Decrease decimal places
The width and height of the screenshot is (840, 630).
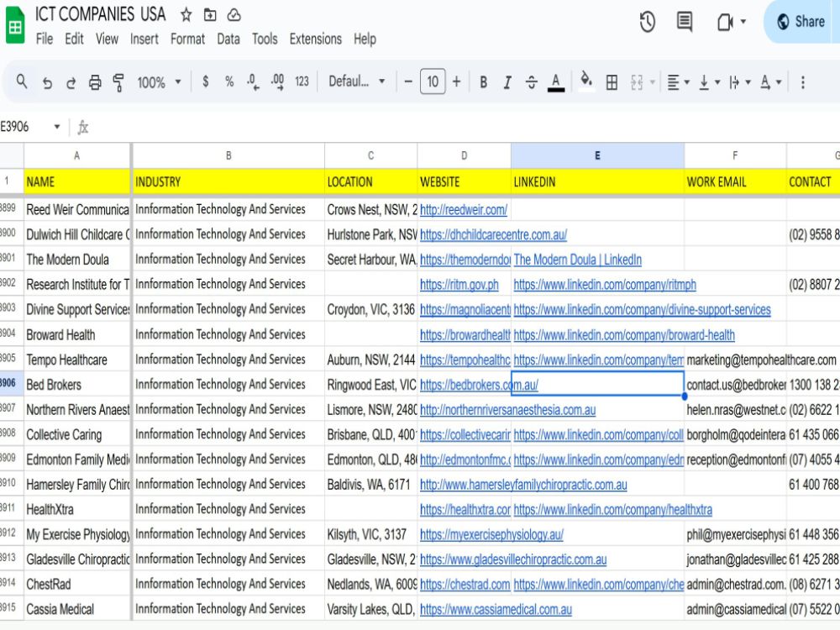[253, 81]
